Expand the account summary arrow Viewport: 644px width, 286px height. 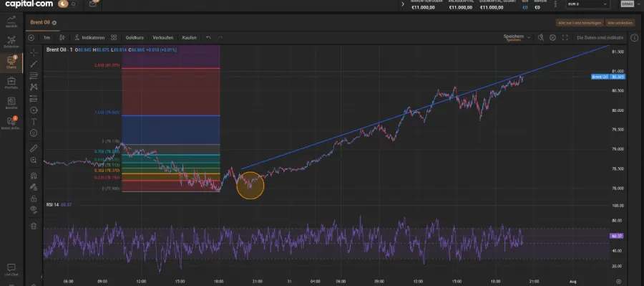(x=402, y=4)
